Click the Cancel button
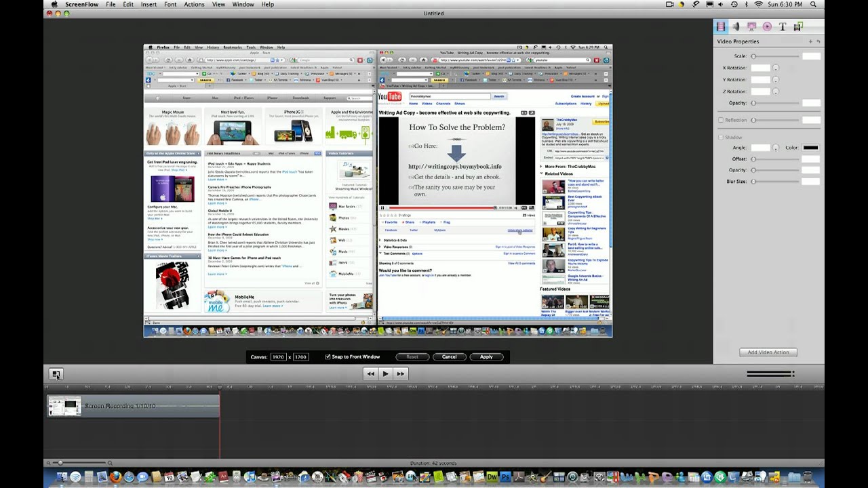 click(449, 357)
